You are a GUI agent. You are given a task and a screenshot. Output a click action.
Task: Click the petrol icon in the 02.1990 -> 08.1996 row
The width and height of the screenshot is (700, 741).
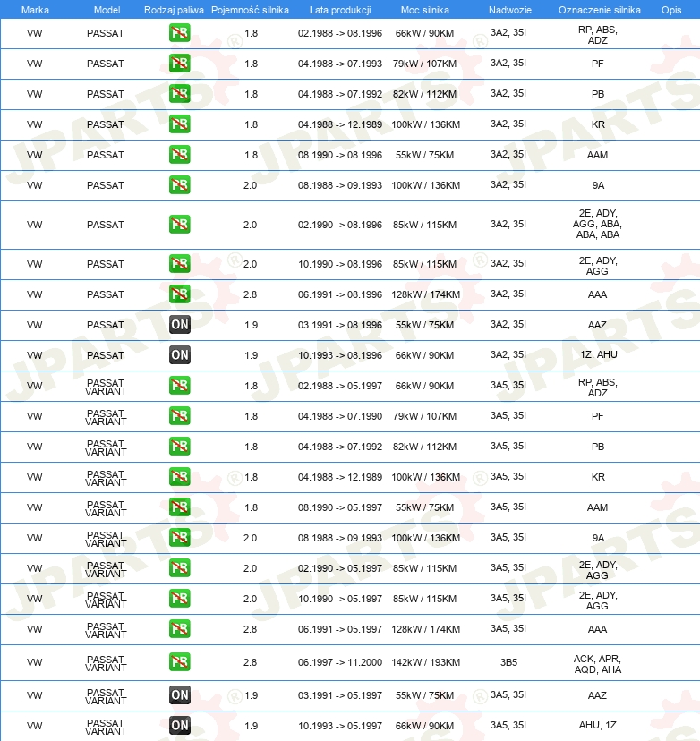(180, 225)
